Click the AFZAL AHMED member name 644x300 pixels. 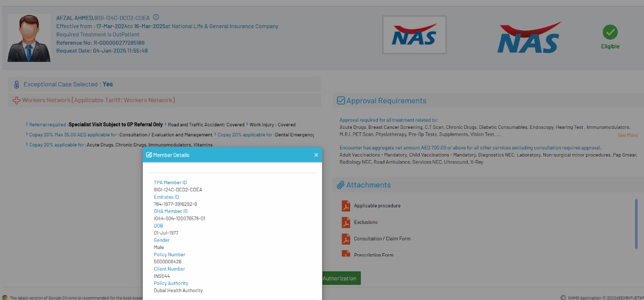(x=75, y=18)
